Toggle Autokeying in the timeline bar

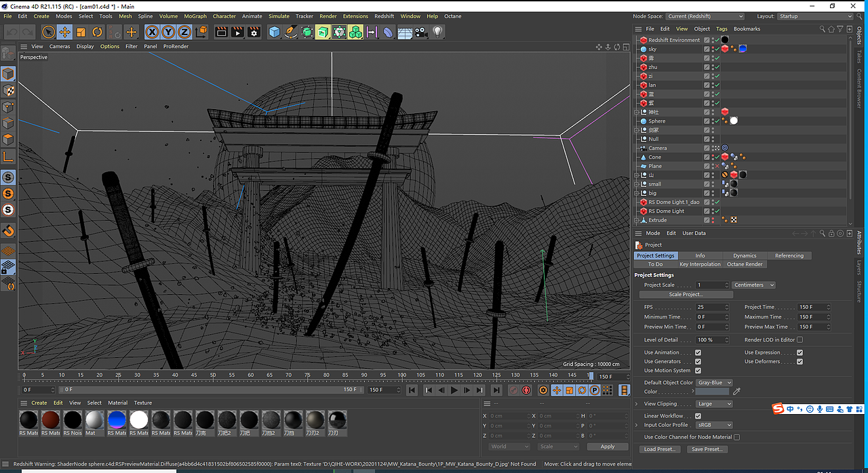526,390
